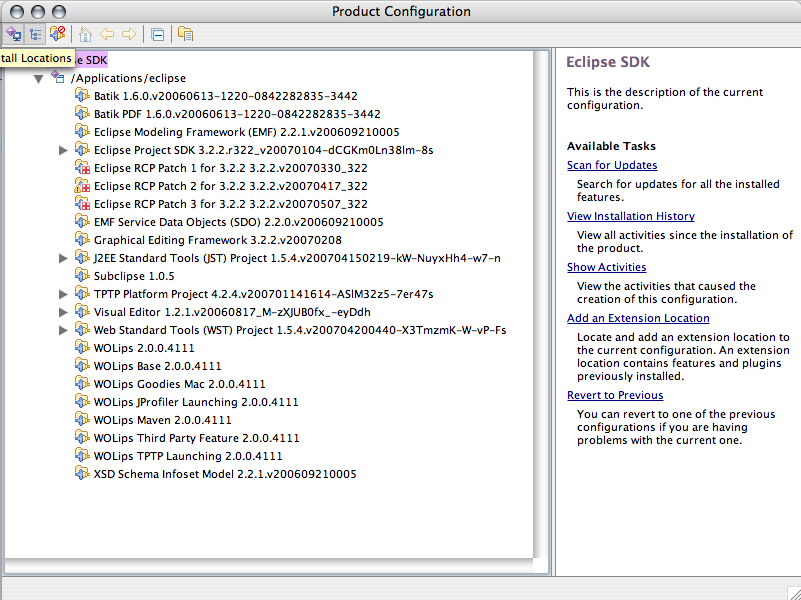Open the Properties icon in the toolbar
This screenshot has height=600, width=801.
[185, 33]
